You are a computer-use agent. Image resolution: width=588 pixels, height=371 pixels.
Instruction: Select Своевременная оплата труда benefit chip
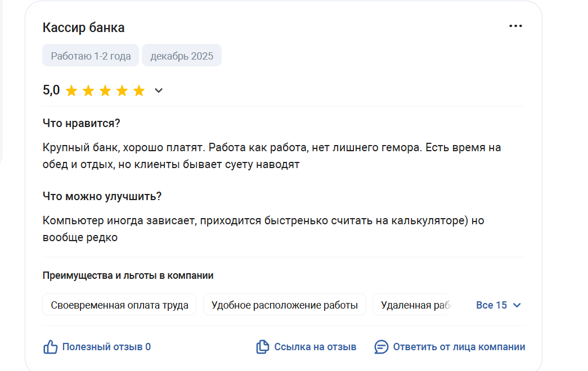pos(119,305)
